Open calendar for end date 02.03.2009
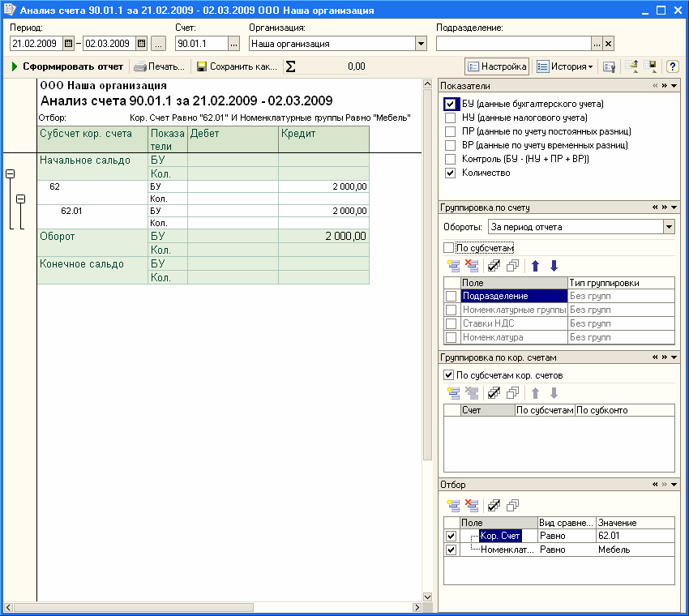Image resolution: width=689 pixels, height=616 pixels. [x=141, y=44]
